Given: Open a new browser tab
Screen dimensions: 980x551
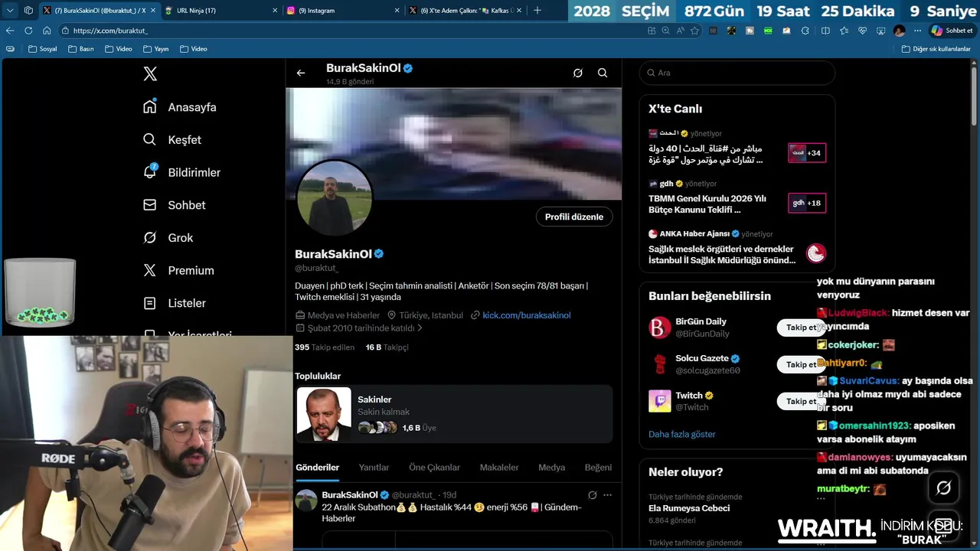Looking at the screenshot, I should (x=537, y=10).
